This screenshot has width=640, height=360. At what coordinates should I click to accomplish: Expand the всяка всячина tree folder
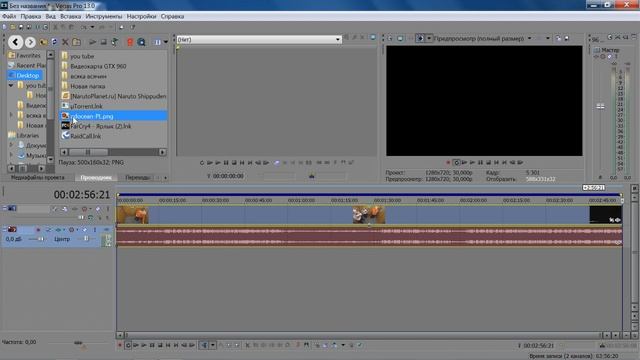tap(11, 116)
